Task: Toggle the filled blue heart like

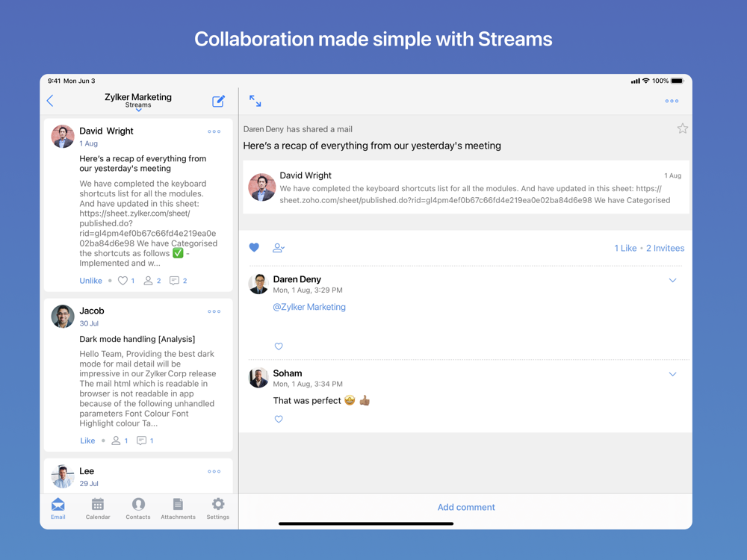Action: [255, 248]
